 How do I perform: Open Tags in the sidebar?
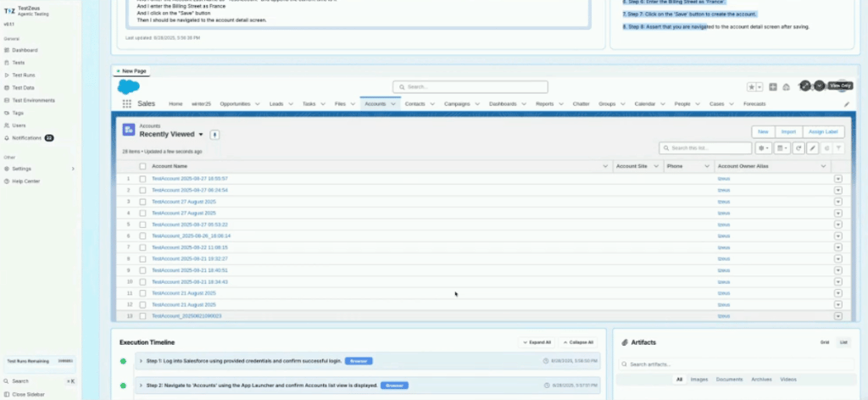click(18, 113)
